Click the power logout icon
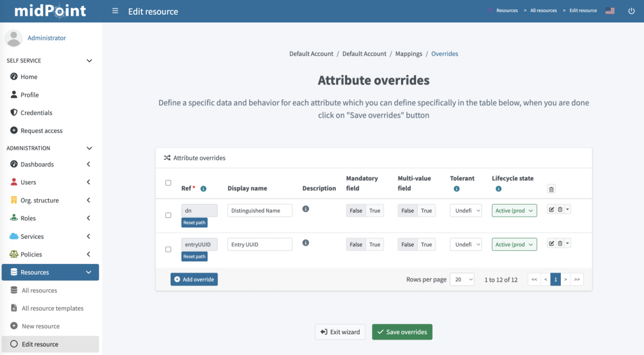 (x=632, y=11)
